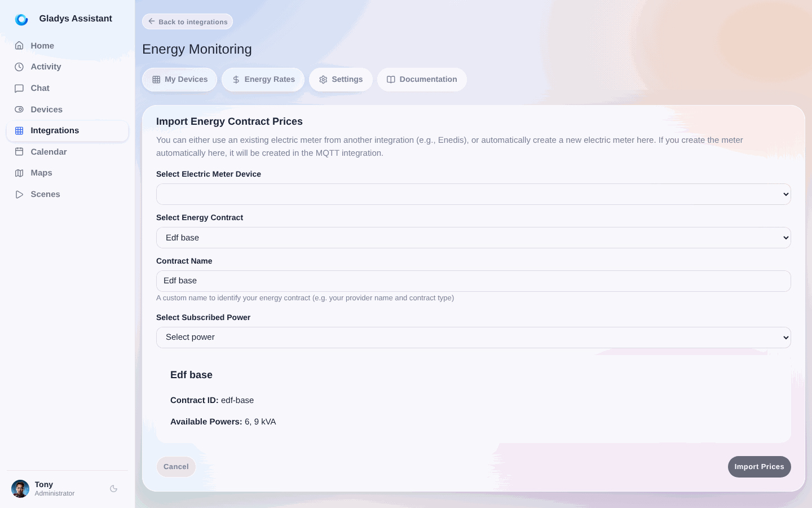Click Tony's profile avatar

click(20, 489)
